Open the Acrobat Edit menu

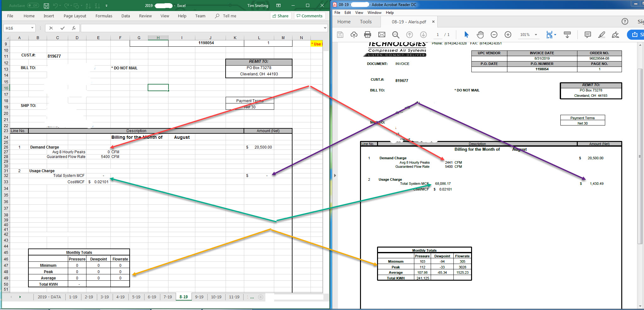348,13
